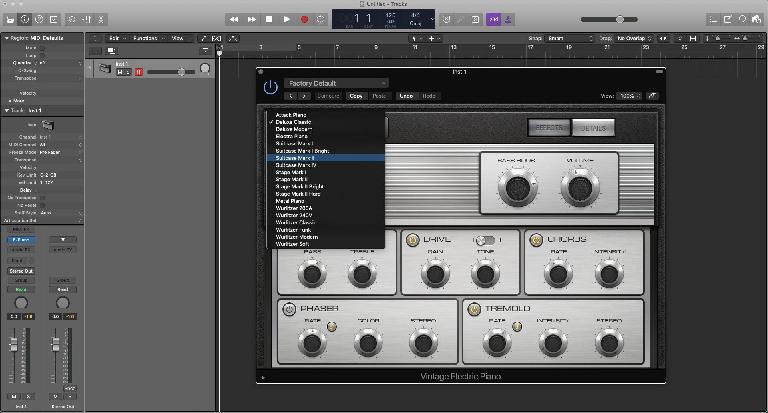Viewport: 768px width, 413px height.
Task: Click the Fast Forward transport button
Action: (x=251, y=20)
